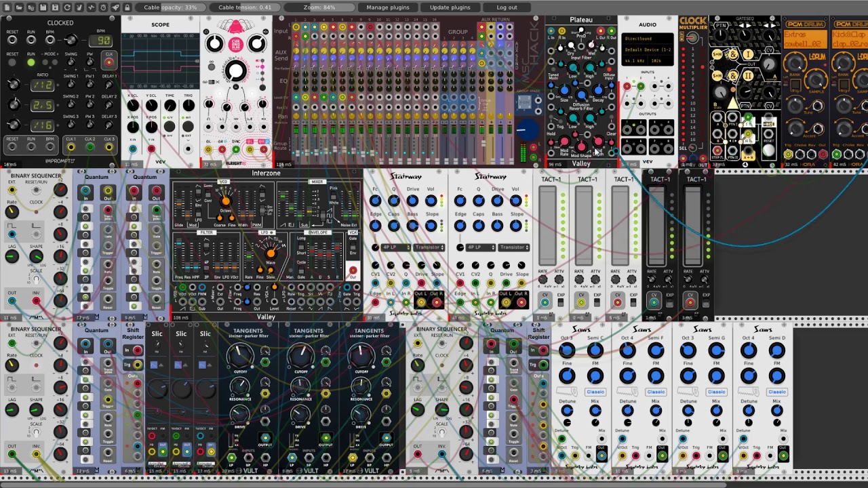The height and width of the screenshot is (488, 868).
Task: Click the Cable tension slider
Action: (x=245, y=7)
